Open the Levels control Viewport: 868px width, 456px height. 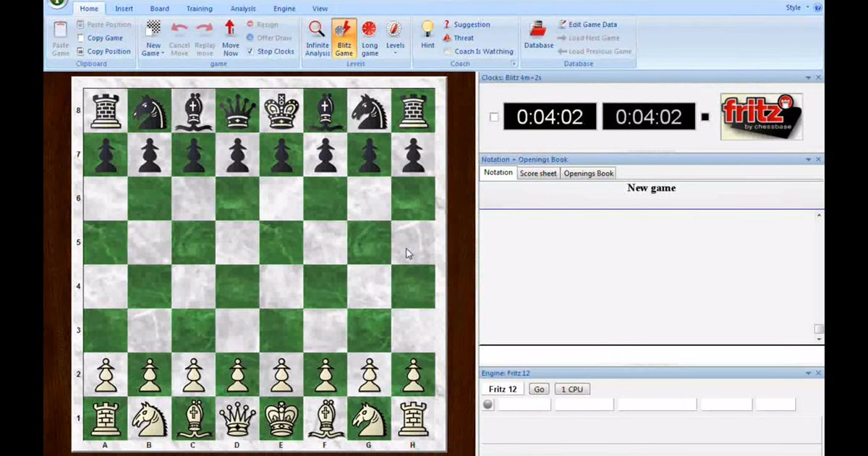pos(395,38)
